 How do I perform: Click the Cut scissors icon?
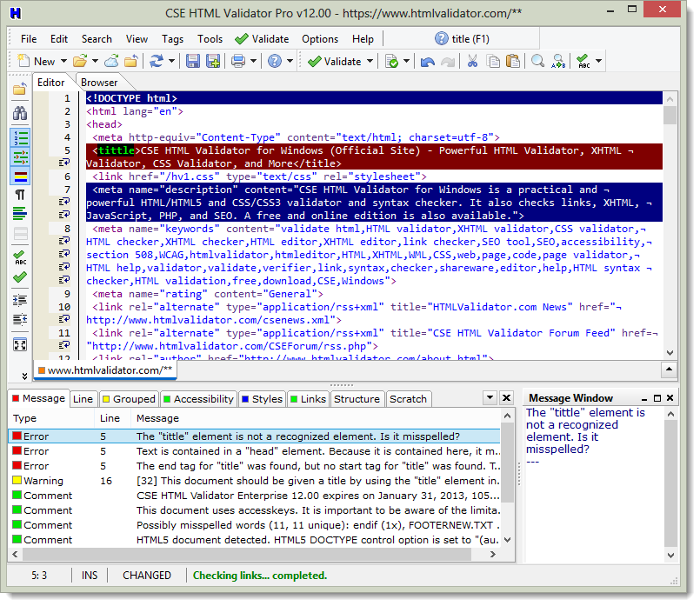coord(474,61)
